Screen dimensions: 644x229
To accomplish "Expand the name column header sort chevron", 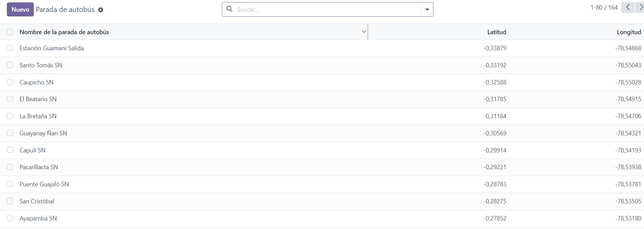I will 364,32.
